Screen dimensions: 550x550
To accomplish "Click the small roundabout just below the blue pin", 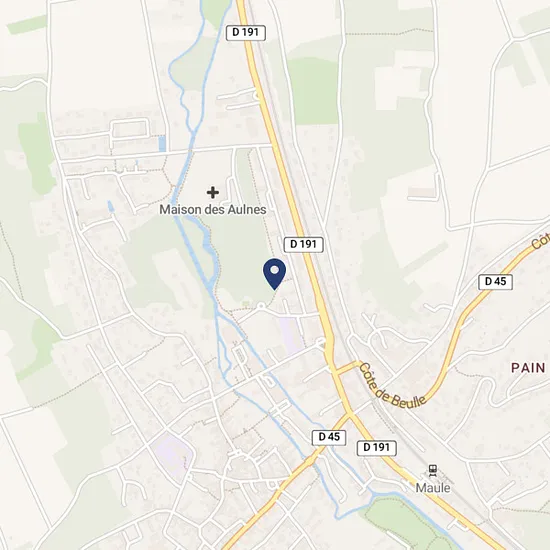I will (x=261, y=306).
